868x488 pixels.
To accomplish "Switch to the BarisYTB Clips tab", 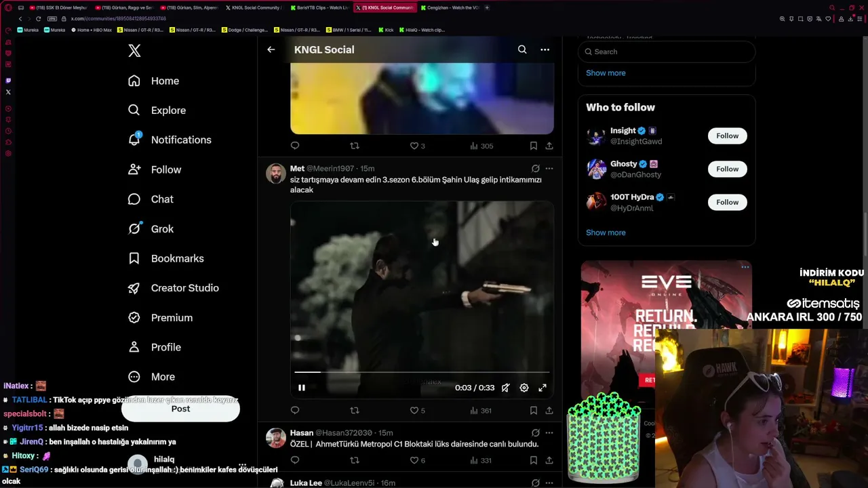I will pyautogui.click(x=319, y=7).
